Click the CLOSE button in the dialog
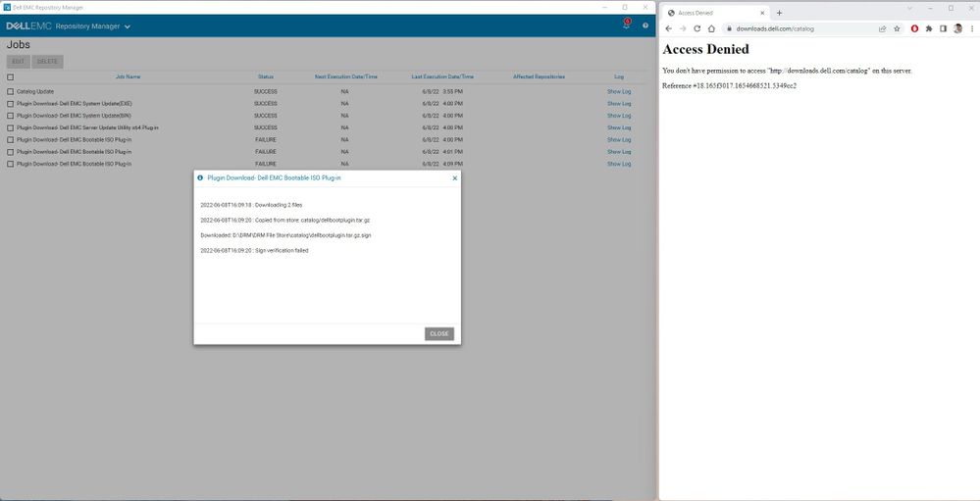 [x=439, y=333]
